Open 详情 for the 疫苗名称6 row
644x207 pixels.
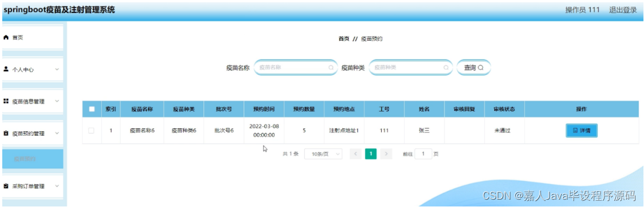pos(582,131)
